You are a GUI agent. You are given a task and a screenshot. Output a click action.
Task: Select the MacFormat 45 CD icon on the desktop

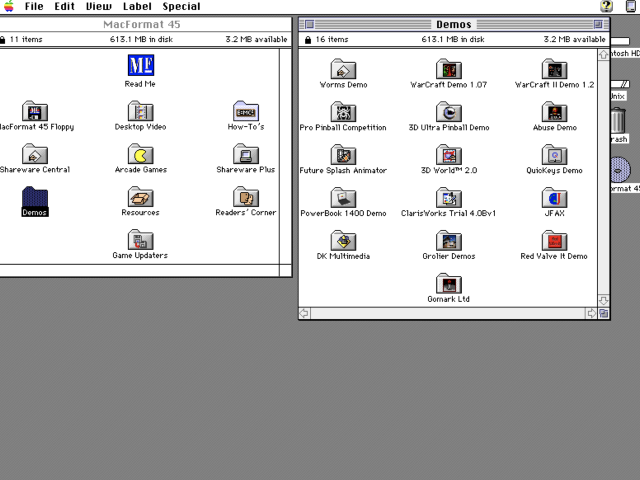click(x=620, y=169)
